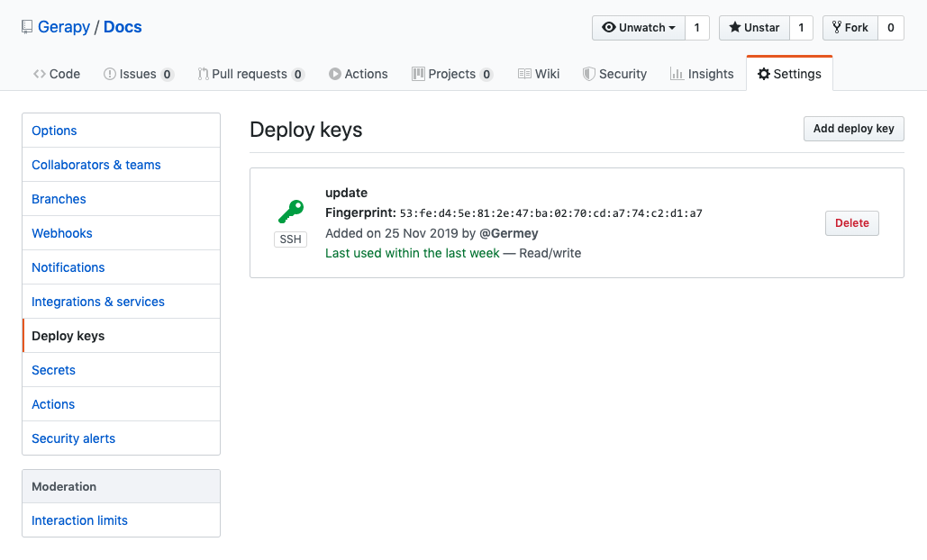This screenshot has height=560, width=927.
Task: Click the update key title
Action: [347, 193]
